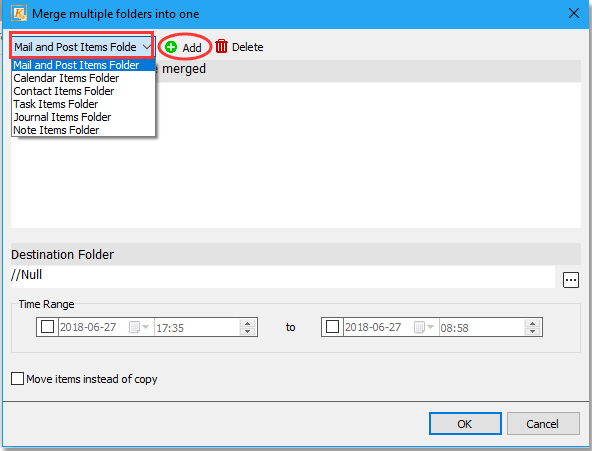The image size is (592, 451).
Task: Increase the start time spinner up arrow
Action: click(247, 323)
